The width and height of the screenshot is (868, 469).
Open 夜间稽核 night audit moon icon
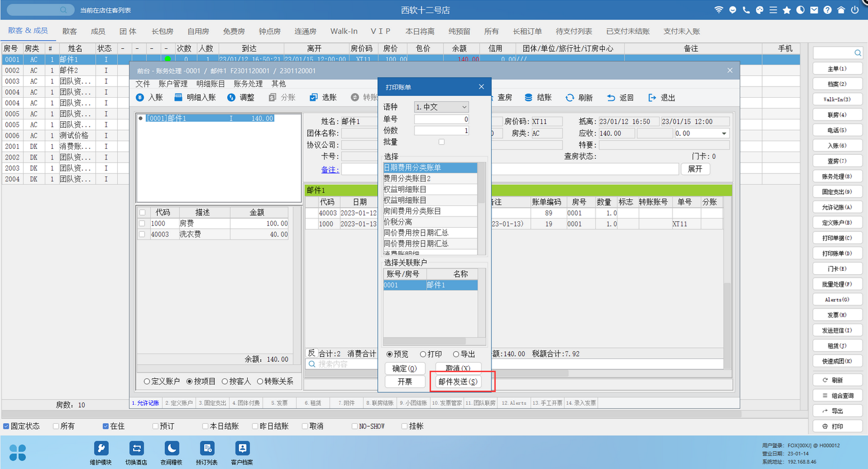(x=172, y=449)
